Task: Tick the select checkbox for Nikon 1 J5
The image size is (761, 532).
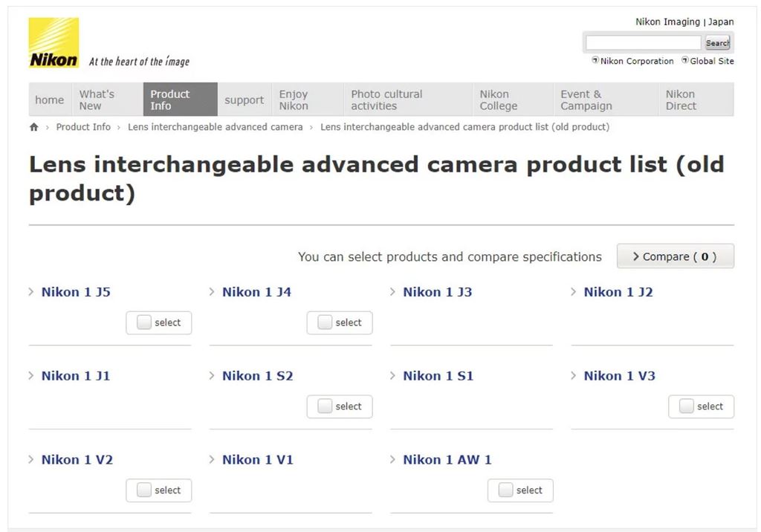Action: coord(144,322)
